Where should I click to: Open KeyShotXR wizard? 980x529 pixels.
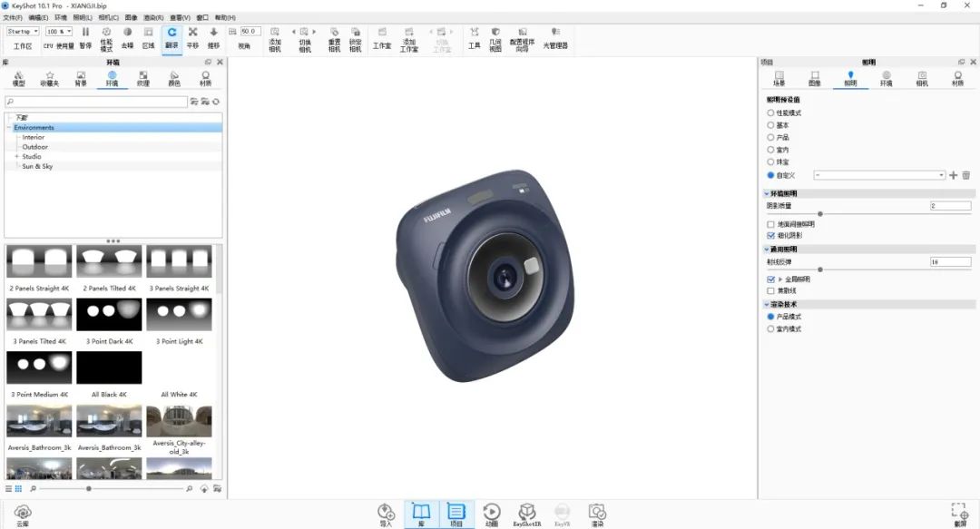(x=527, y=515)
